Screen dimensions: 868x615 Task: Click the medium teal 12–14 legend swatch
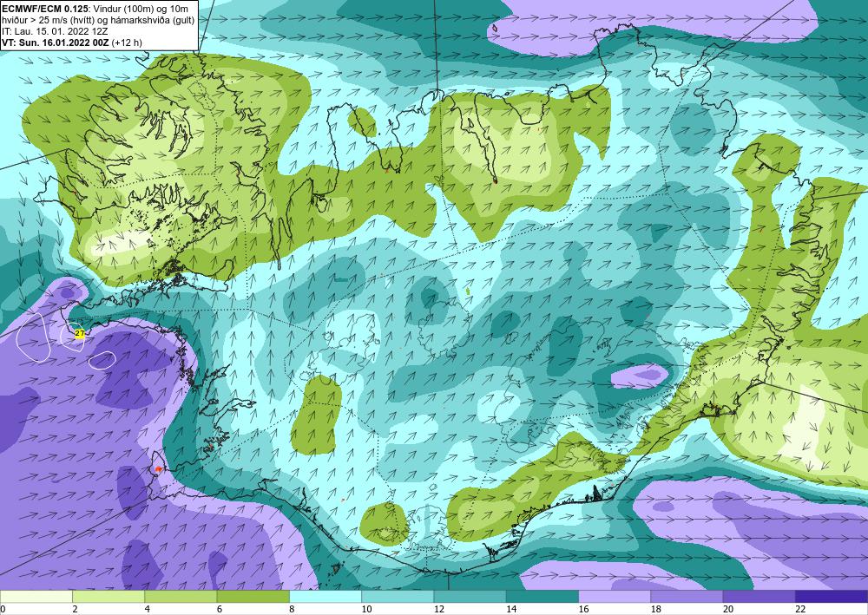[470, 597]
